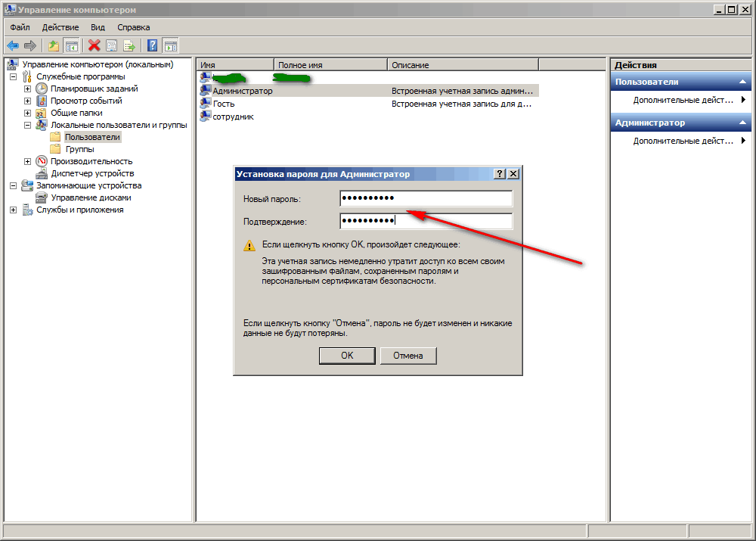Click Встроенная учетная запись админ… description
Image resolution: width=756 pixels, height=541 pixels.
point(462,91)
